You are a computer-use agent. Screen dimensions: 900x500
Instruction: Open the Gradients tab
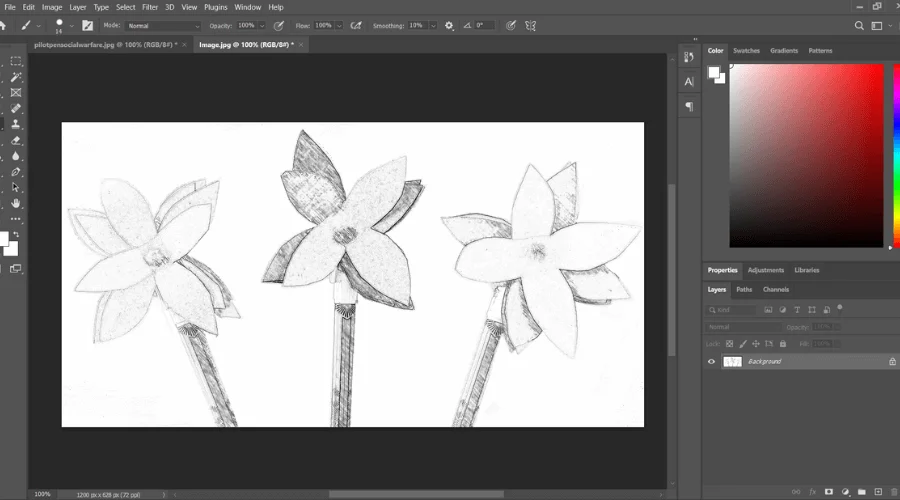784,51
